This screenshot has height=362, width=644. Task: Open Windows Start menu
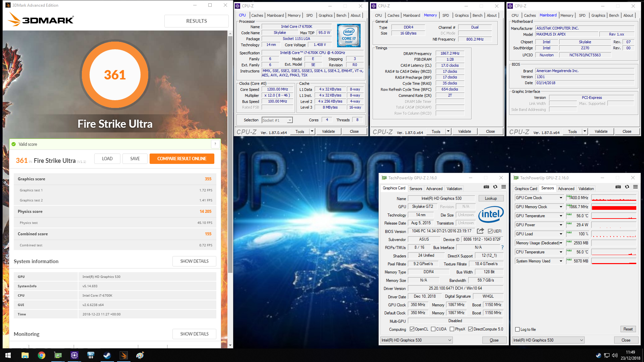click(8, 355)
